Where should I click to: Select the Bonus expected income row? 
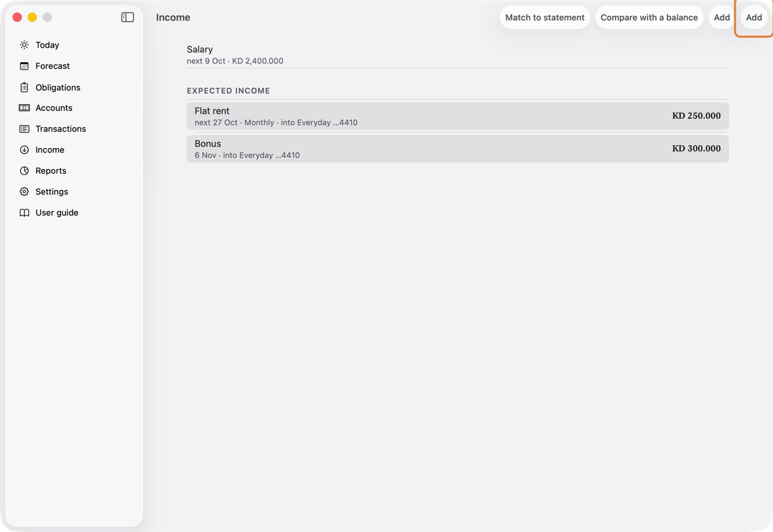point(457,149)
